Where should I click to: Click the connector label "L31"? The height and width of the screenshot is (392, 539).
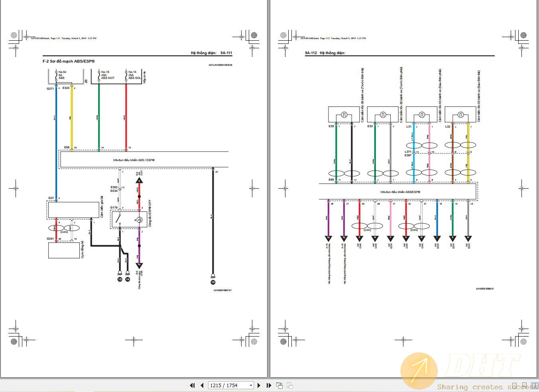click(x=409, y=126)
